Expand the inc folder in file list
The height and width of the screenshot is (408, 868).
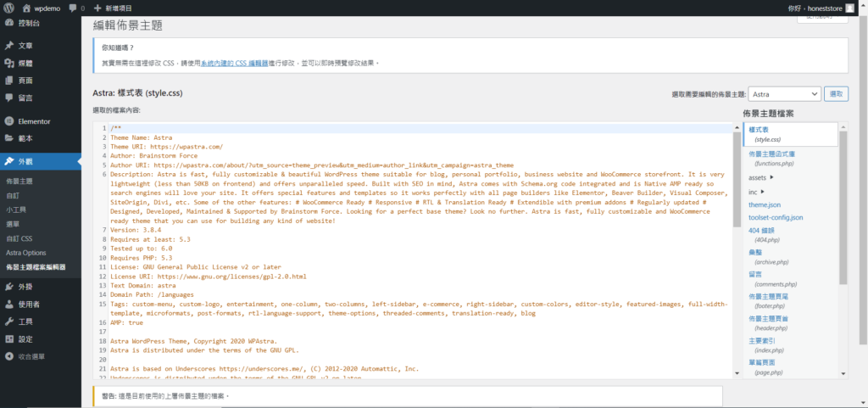click(755, 192)
